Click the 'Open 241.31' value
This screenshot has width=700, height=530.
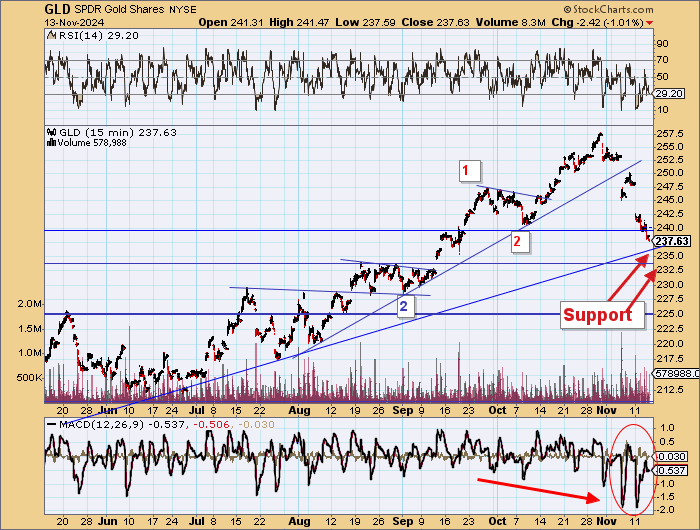[232, 22]
